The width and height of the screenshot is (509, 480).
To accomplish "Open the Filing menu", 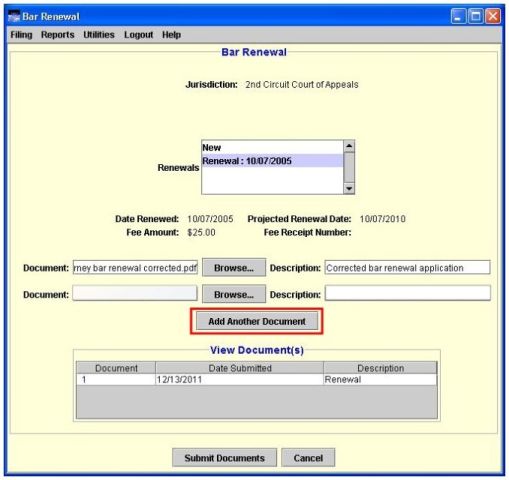I will click(21, 35).
